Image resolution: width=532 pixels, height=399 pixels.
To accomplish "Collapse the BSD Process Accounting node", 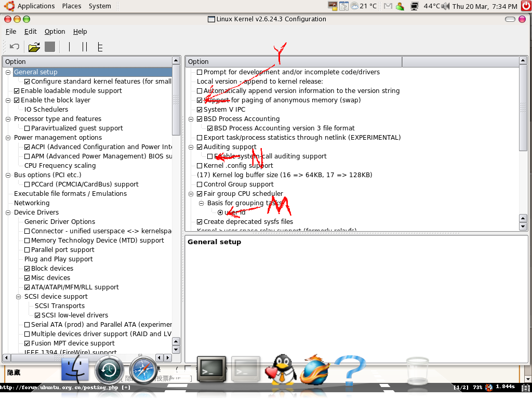I will click(191, 119).
